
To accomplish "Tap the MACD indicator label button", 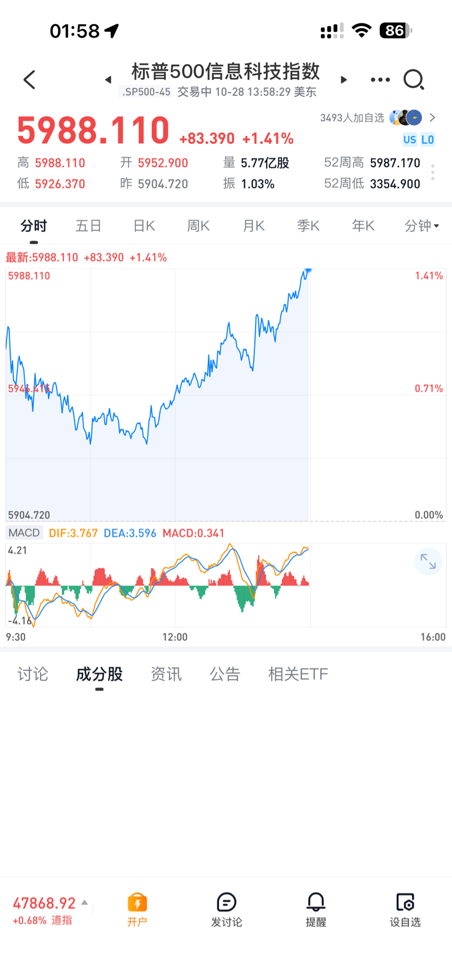I will coord(24,533).
